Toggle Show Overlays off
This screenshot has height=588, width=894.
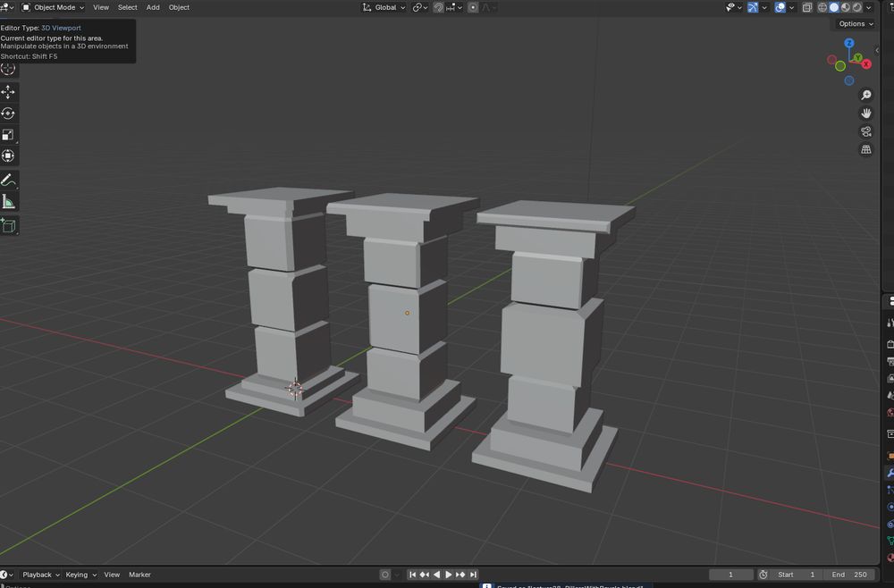click(780, 7)
